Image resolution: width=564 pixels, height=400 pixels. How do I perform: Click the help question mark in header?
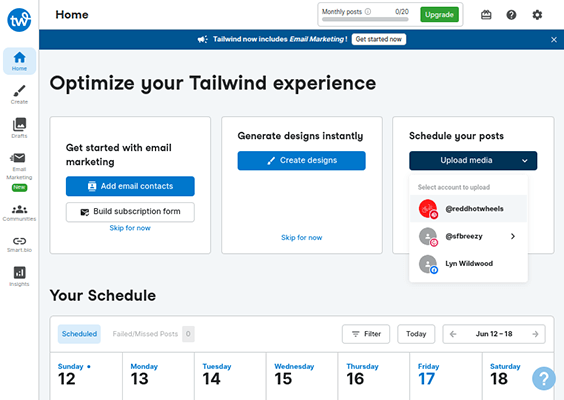pos(511,15)
